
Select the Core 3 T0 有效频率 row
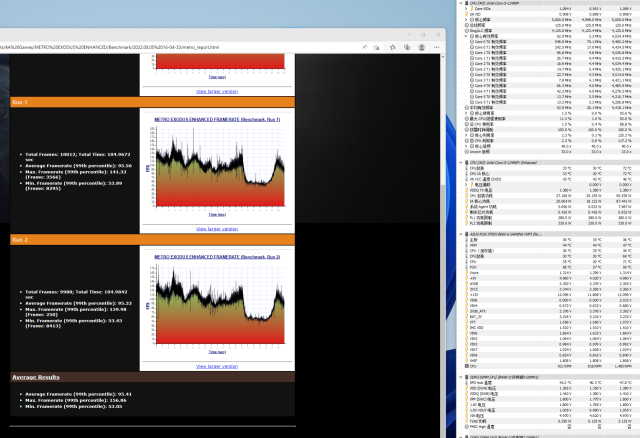[549, 75]
